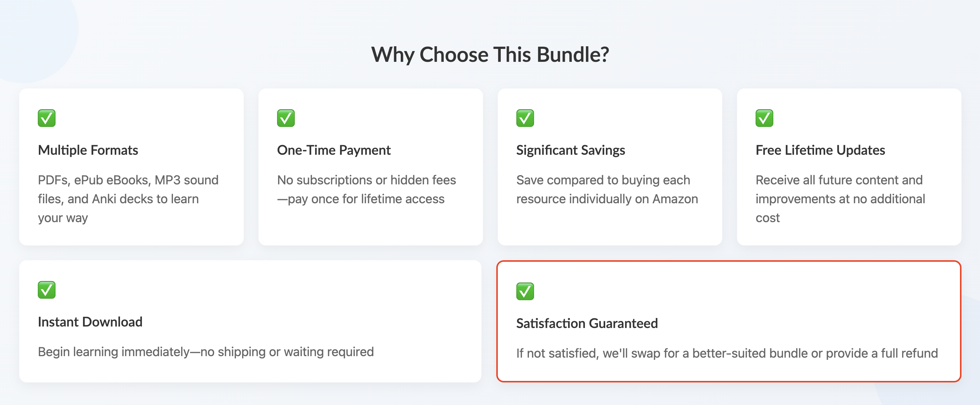Click the green checkmark above Satisfaction Guaranteed
Viewport: 980px width, 405px height.
coord(525,291)
